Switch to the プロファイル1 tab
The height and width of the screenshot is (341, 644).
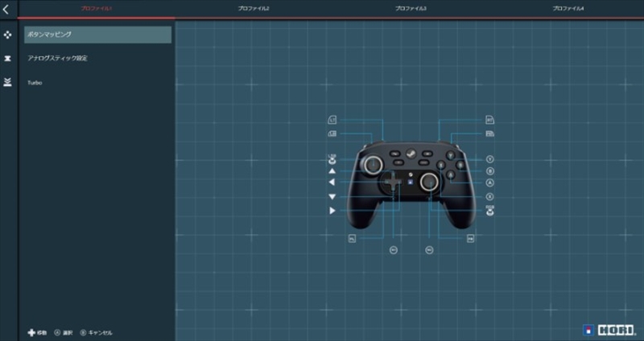tap(96, 8)
